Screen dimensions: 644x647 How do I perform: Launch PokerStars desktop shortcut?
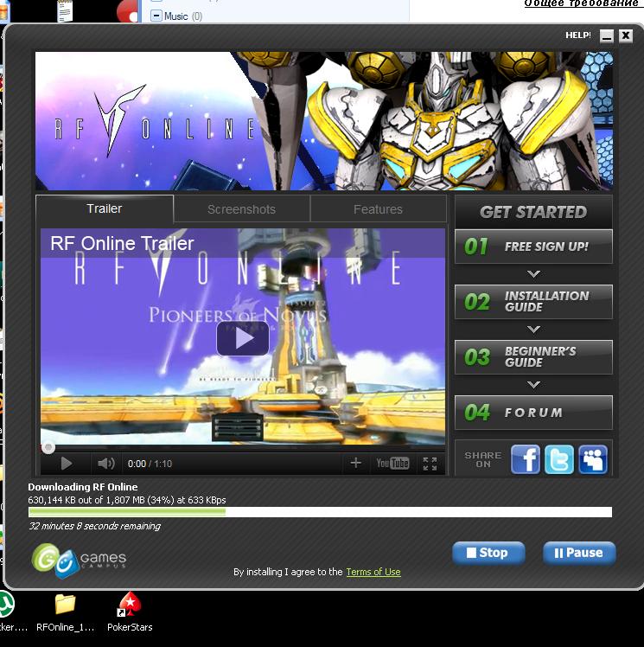tap(130, 612)
